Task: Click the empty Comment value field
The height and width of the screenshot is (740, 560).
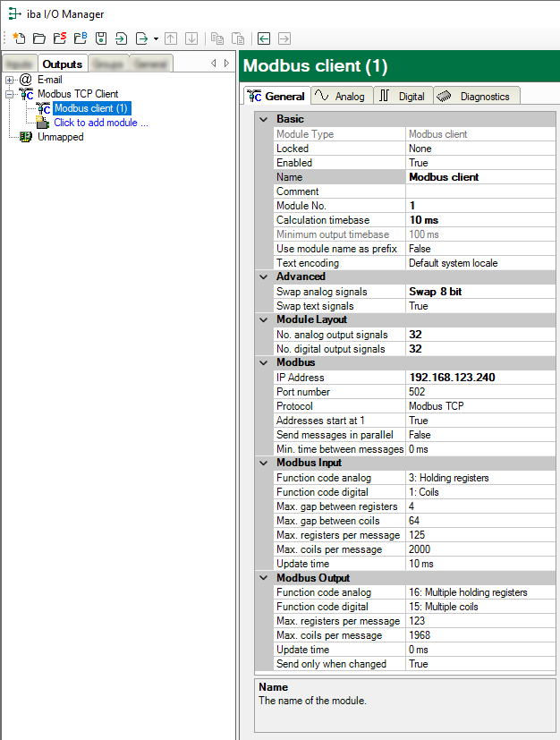Action: [480, 191]
